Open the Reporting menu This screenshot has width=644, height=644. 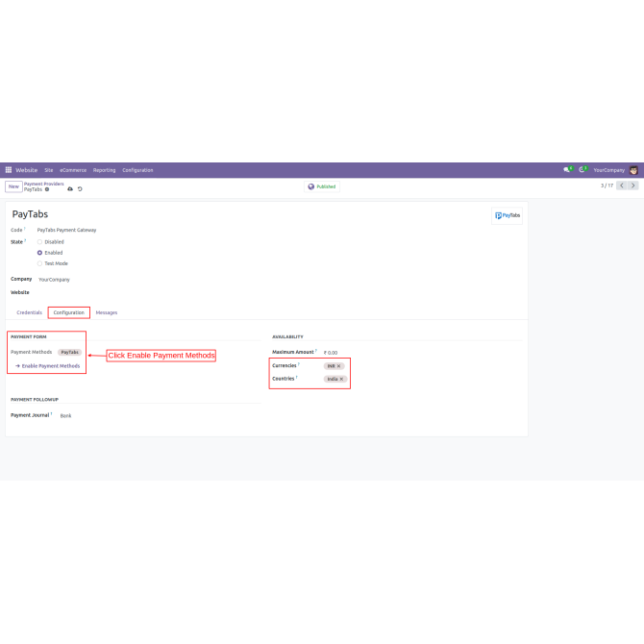point(105,170)
